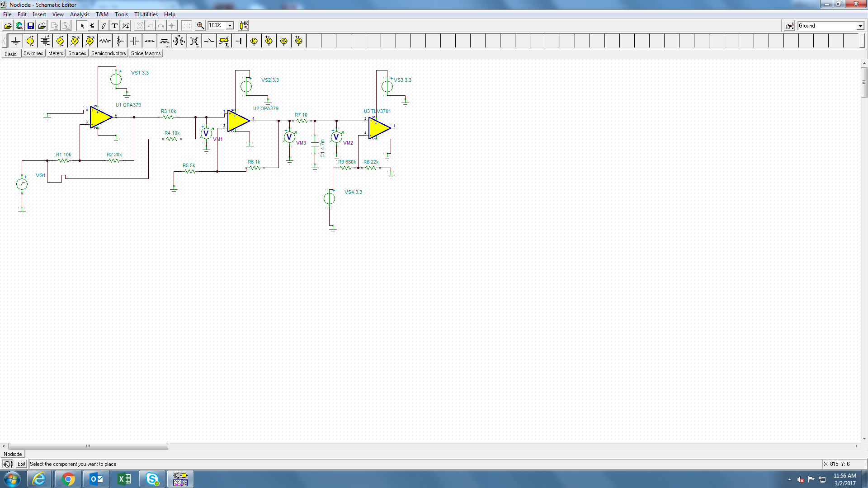Open the T&M menu
This screenshot has height=488, width=868.
[102, 14]
